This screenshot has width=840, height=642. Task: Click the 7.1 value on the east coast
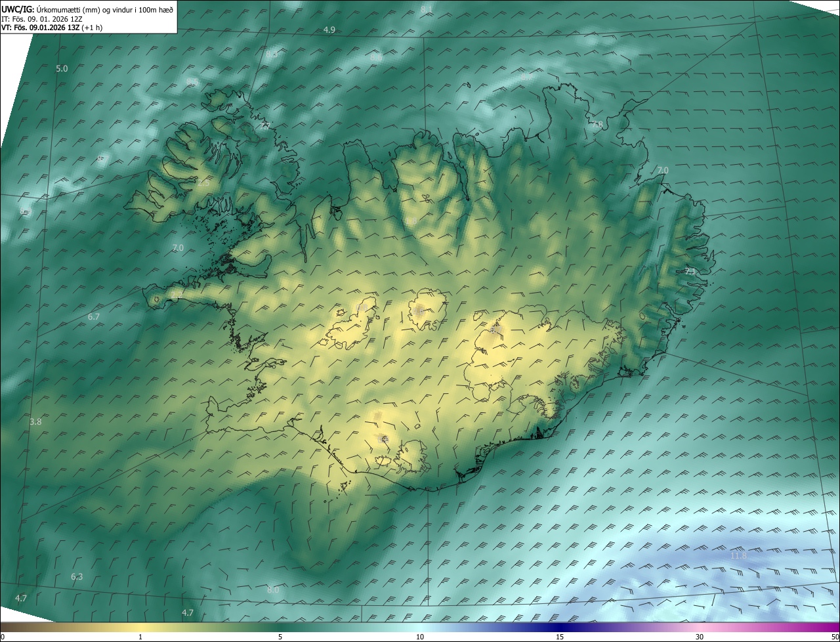pos(690,271)
